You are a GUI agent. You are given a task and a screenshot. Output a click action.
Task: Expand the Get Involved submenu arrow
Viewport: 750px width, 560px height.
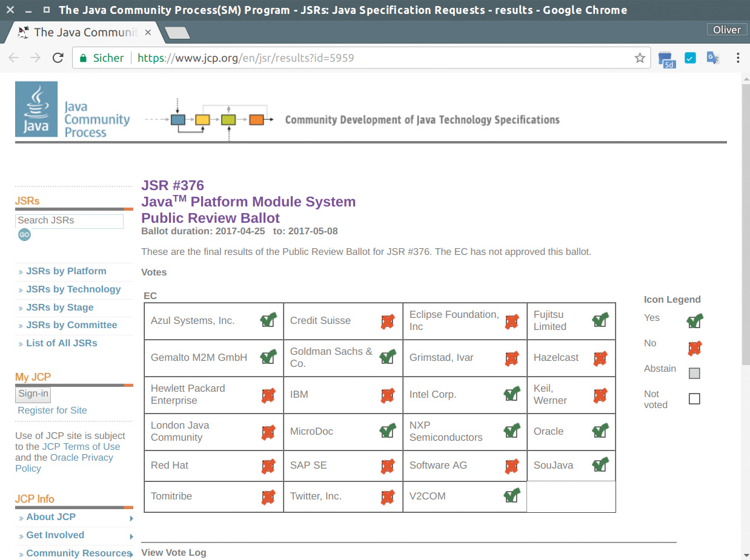click(131, 536)
